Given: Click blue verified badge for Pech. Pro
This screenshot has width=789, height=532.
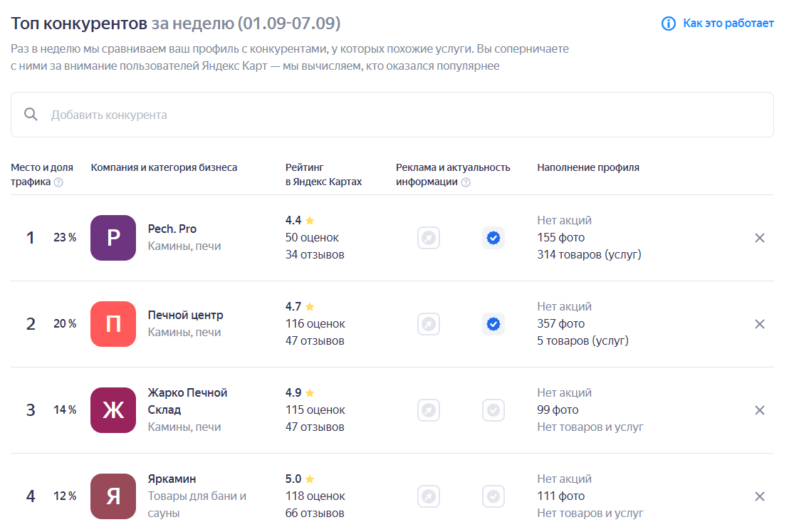Looking at the screenshot, I should coord(493,238).
